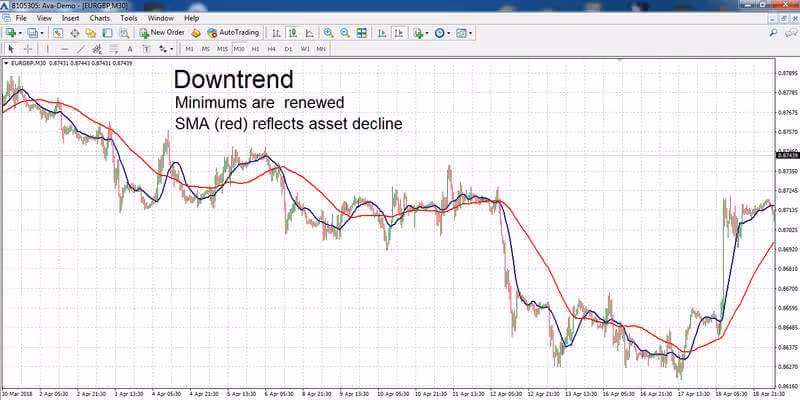This screenshot has height=400, width=800.
Task: Select the horizontal line tool
Action: pos(64,49)
